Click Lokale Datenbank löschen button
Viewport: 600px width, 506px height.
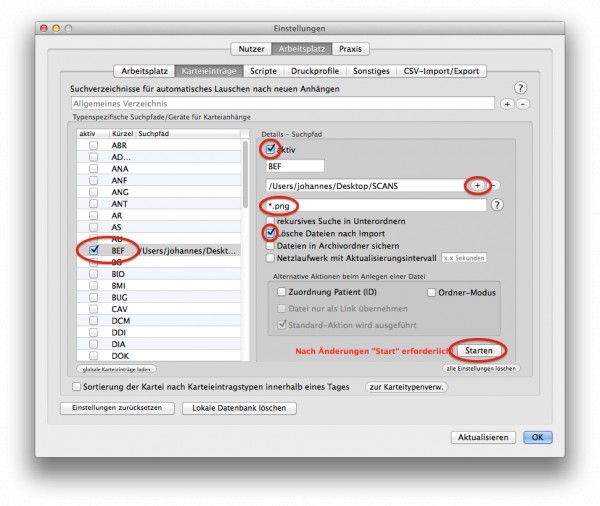click(239, 408)
